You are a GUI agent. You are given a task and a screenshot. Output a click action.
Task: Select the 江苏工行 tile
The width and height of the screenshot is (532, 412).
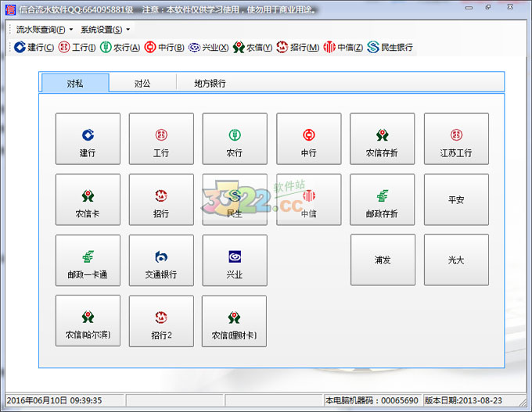pyautogui.click(x=456, y=138)
